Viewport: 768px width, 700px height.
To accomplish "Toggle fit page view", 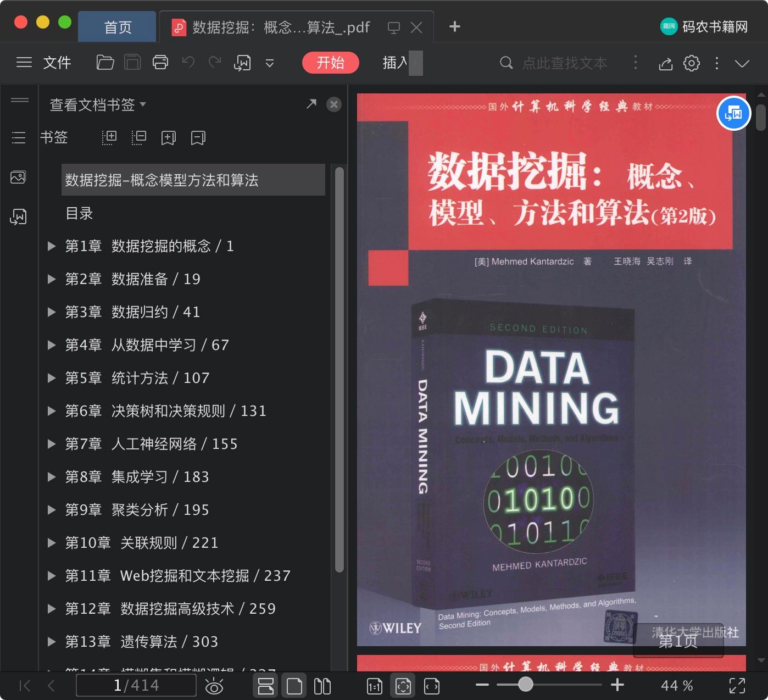I will click(x=403, y=686).
